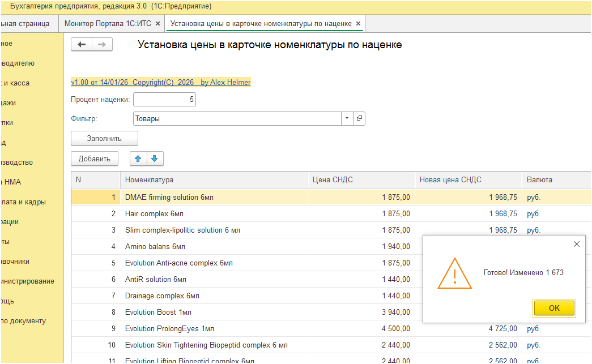Screen dimensions: 592x364
Task: Switch to Монитор Портала 1С:ИТС tab
Action: point(107,24)
